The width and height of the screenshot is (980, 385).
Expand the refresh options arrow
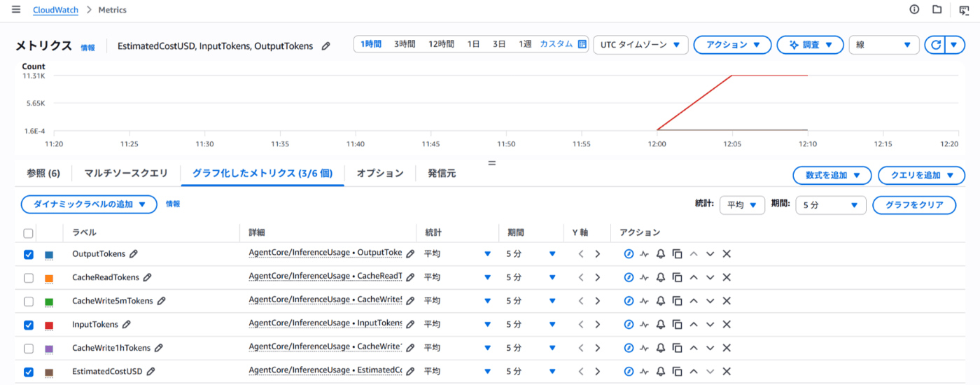[x=955, y=45]
